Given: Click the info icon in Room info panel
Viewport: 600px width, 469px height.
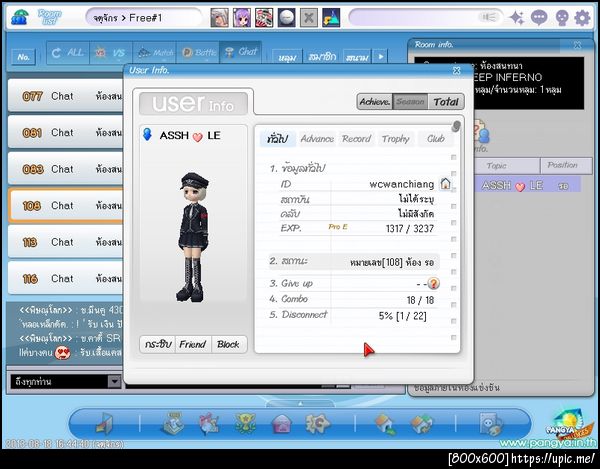Looking at the screenshot, I should (x=480, y=135).
